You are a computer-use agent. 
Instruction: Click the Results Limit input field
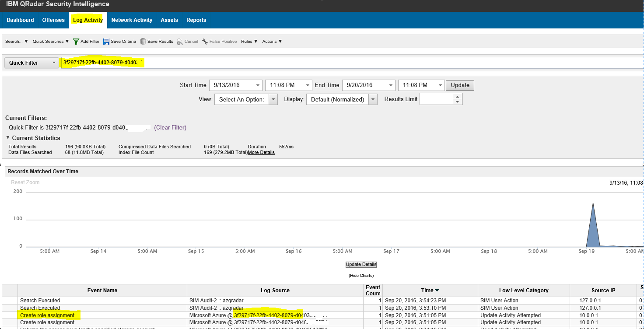pos(436,99)
